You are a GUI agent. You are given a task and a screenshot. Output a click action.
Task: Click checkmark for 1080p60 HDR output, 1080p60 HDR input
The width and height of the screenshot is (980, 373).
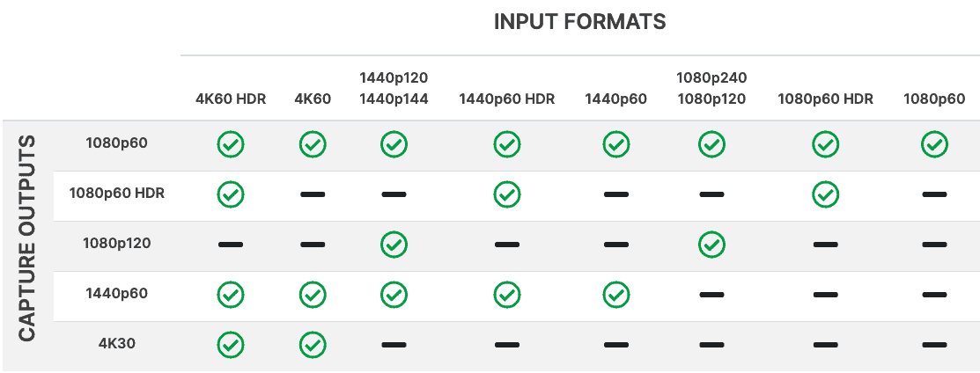(x=825, y=194)
